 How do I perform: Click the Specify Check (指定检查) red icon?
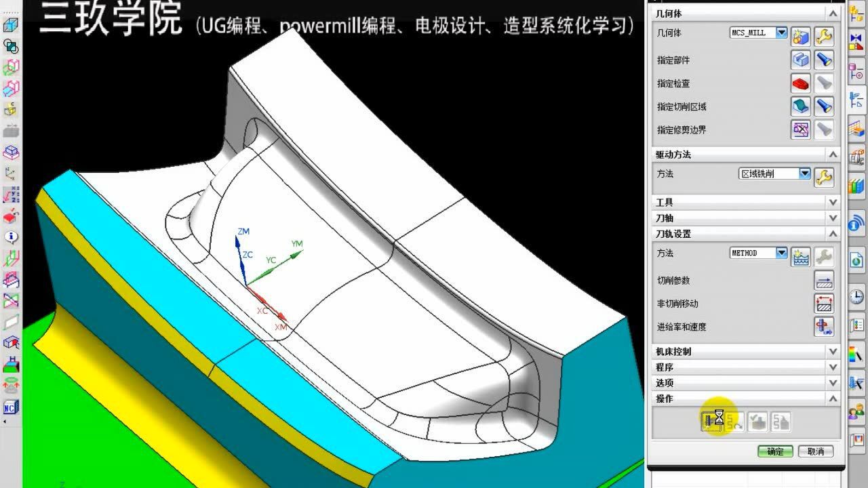(801, 83)
